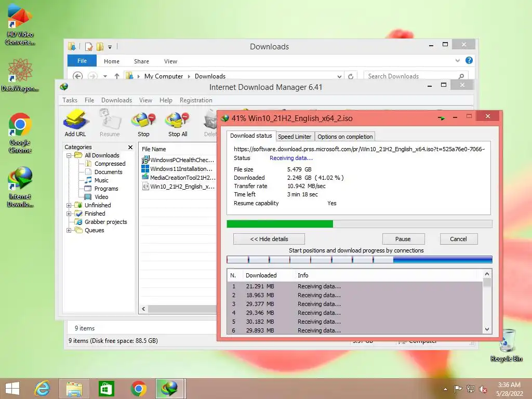Click the file list horizontal scroll left arrow
532x399 pixels.
click(x=143, y=309)
